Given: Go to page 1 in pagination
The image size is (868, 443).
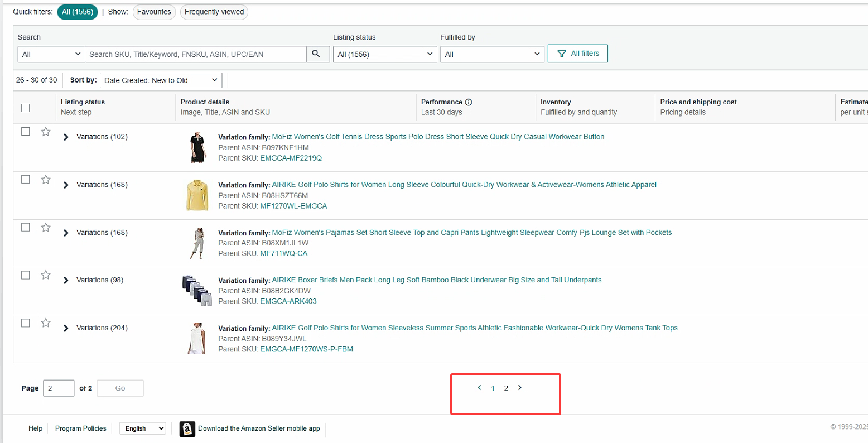Looking at the screenshot, I should click(493, 388).
